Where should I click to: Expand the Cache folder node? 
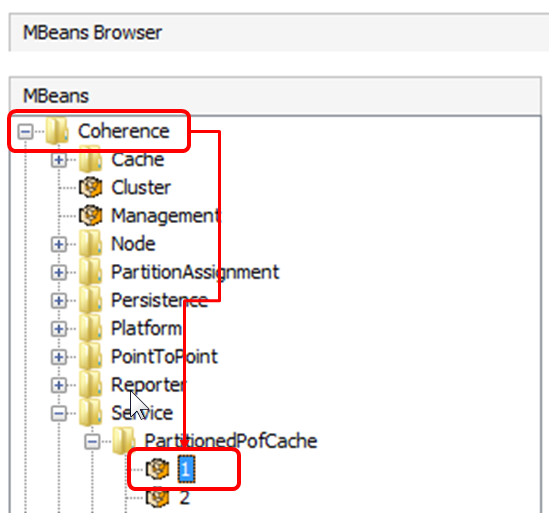pyautogui.click(x=59, y=160)
